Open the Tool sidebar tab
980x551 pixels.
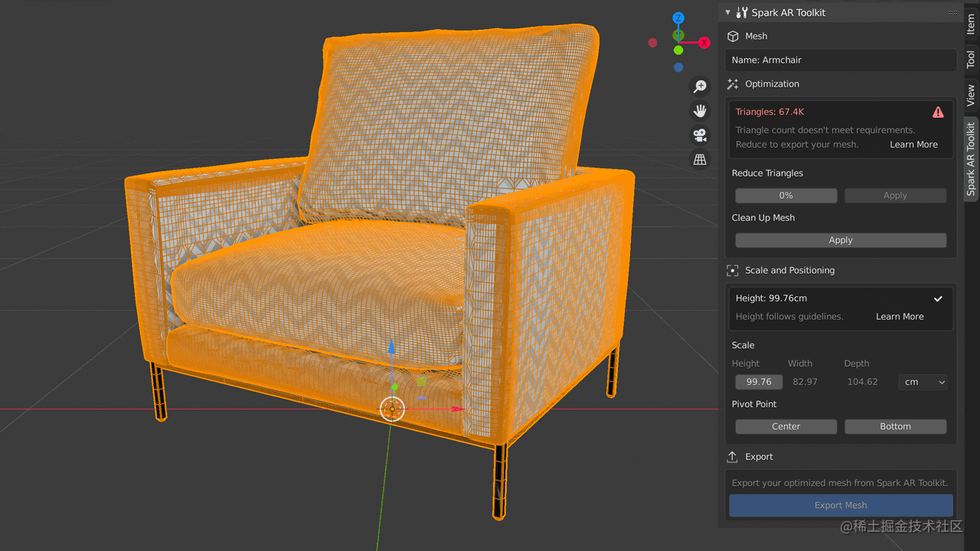coord(970,57)
